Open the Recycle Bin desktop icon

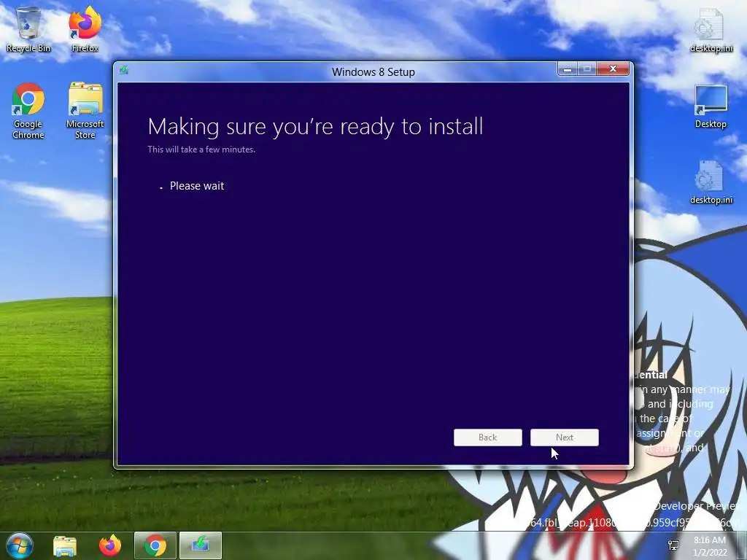pyautogui.click(x=28, y=29)
